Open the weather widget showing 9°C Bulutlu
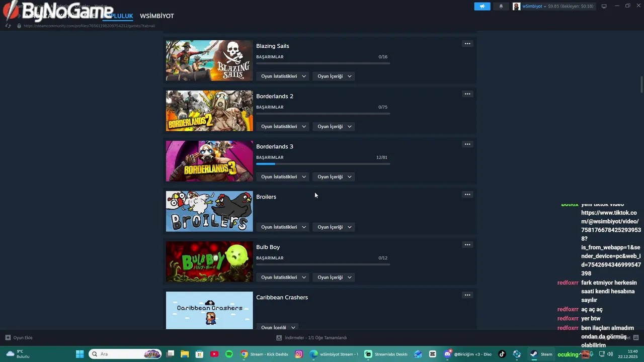Image resolution: width=644 pixels, height=362 pixels. 18,354
